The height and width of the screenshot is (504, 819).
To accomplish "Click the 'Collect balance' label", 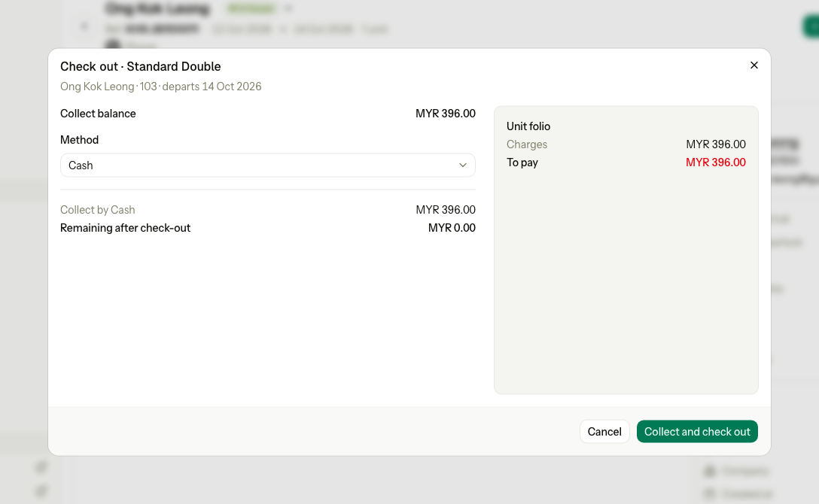I will (x=98, y=114).
